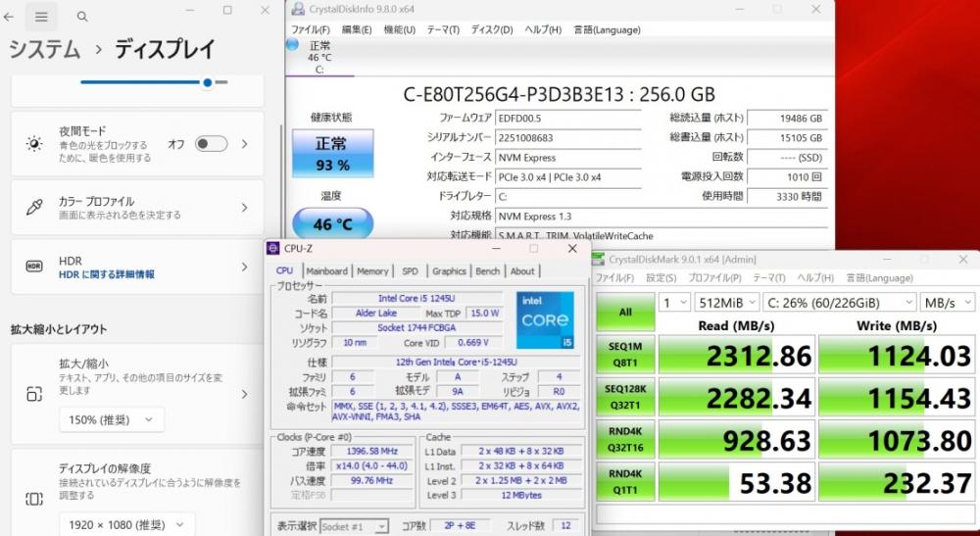Expand the HDR settings chevron

click(x=244, y=267)
